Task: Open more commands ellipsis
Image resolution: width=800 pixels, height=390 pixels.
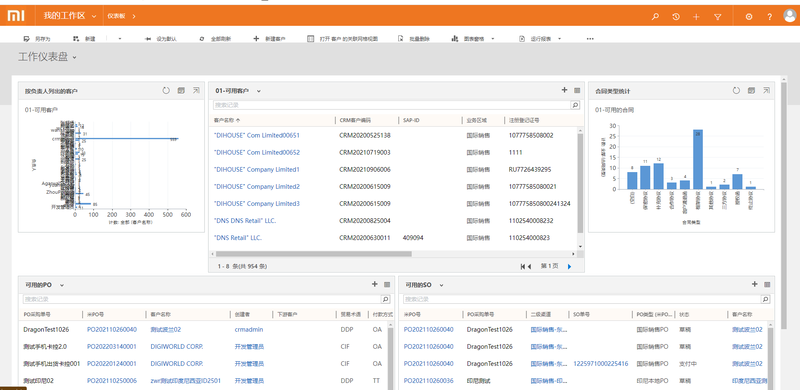Action: click(590, 39)
